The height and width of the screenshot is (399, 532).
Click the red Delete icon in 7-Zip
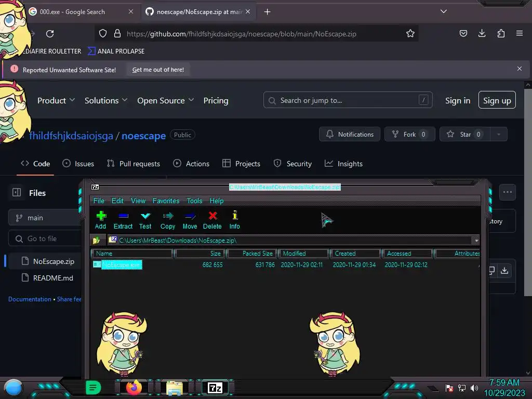pos(212,220)
